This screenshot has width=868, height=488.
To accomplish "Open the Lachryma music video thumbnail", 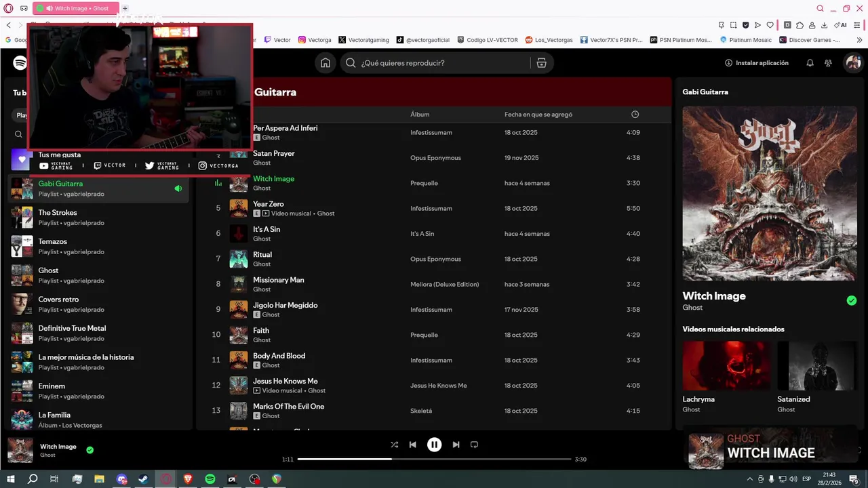I will coord(726,365).
